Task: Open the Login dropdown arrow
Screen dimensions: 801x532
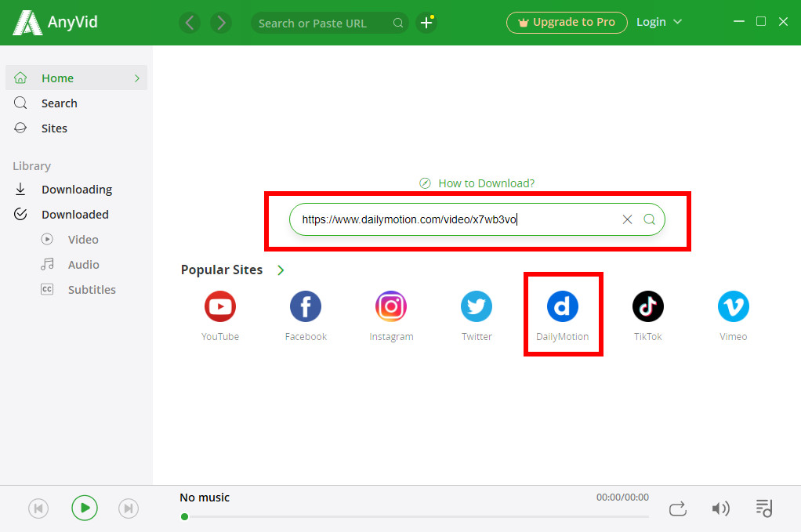Action: (677, 22)
